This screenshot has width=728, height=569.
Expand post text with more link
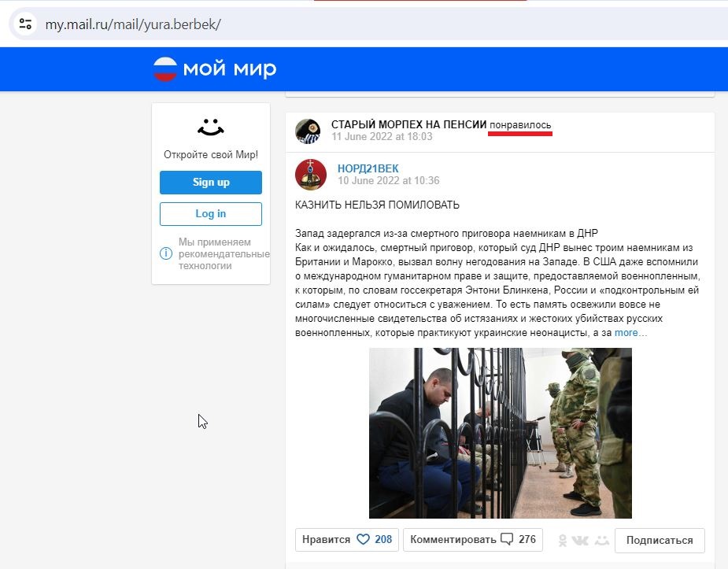[x=626, y=333]
